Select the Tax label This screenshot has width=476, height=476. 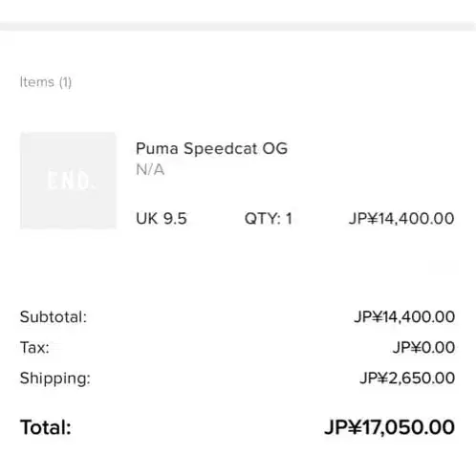click(34, 347)
